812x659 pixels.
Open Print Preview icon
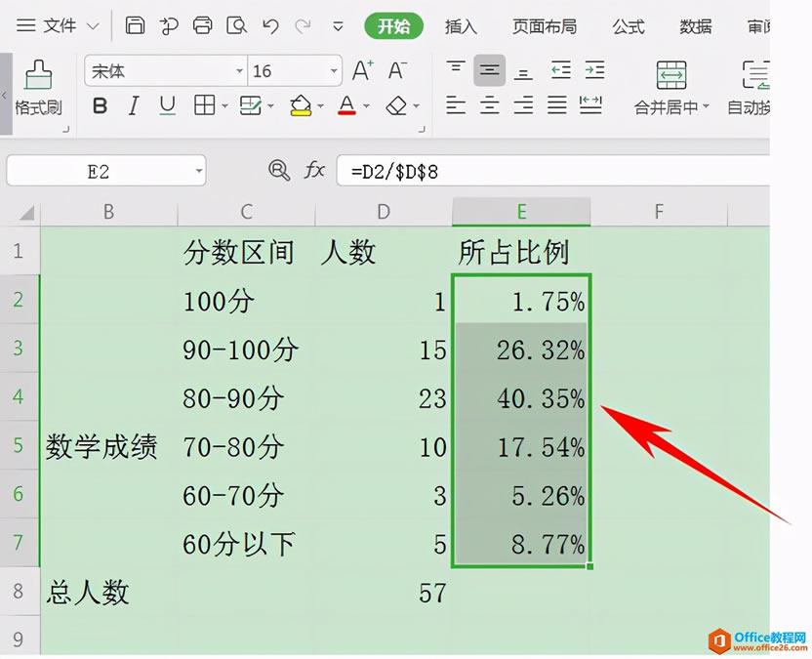point(236,24)
